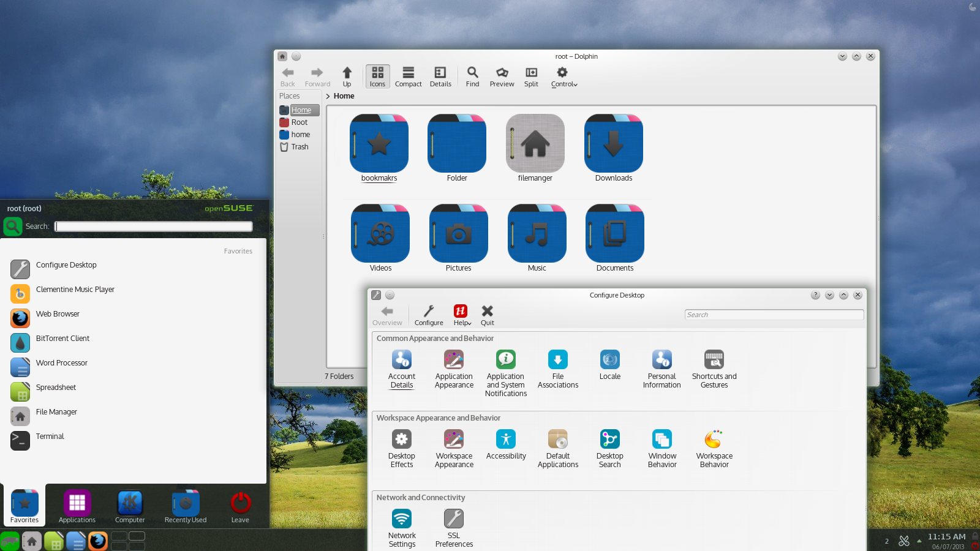The image size is (980, 551).
Task: Click Quit in Configure Desktop toolbar
Action: click(488, 315)
